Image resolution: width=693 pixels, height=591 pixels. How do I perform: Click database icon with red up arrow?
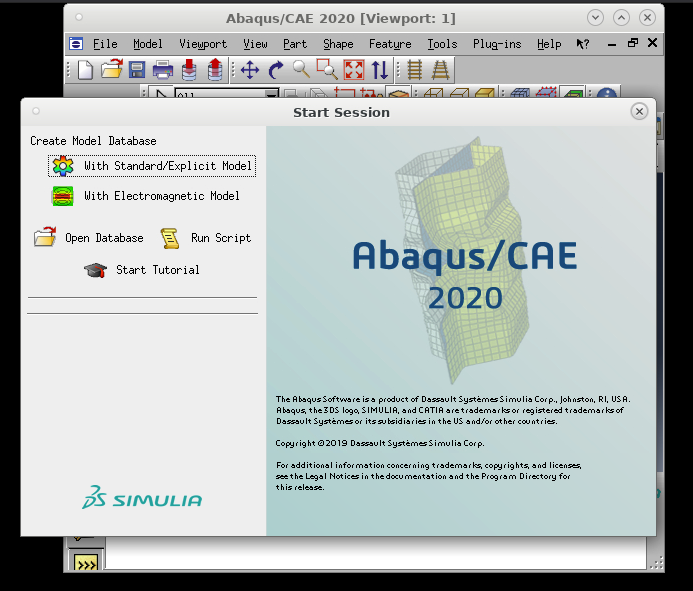(x=215, y=70)
